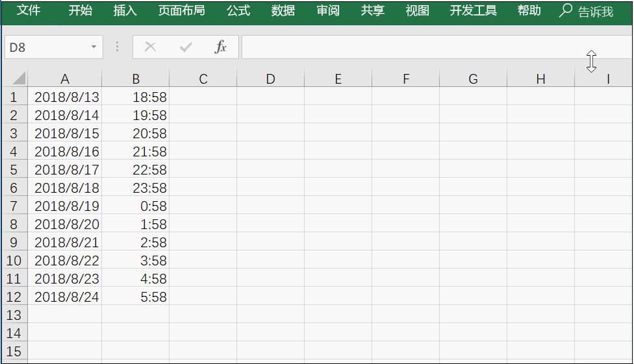Open the 页面布局 ribbon tab

coord(181,10)
